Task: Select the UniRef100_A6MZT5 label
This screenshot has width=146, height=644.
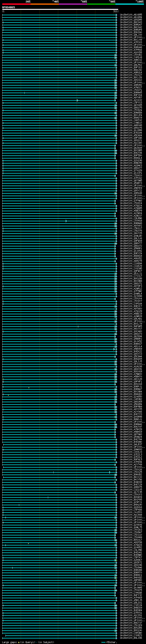Action: coord(131,261)
